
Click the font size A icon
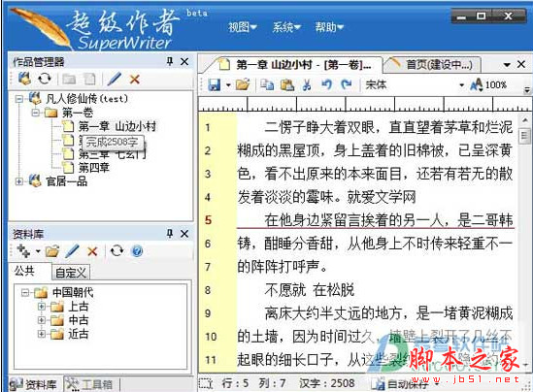point(477,84)
